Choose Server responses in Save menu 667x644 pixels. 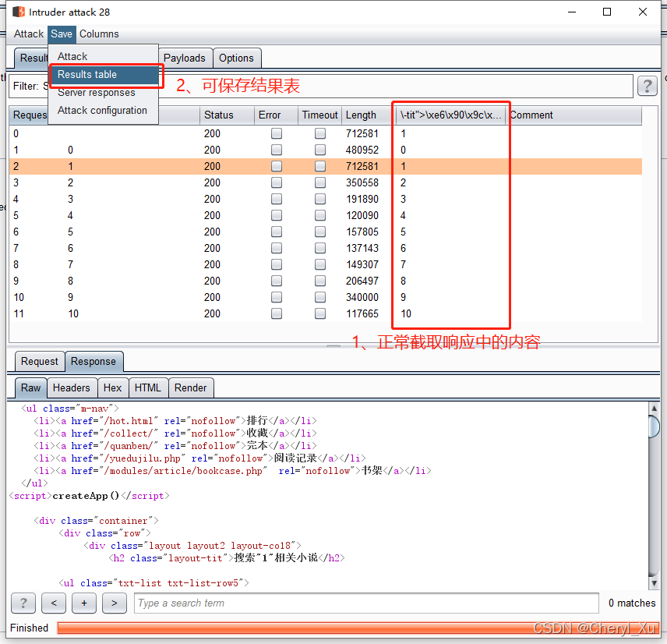pyautogui.click(x=96, y=92)
